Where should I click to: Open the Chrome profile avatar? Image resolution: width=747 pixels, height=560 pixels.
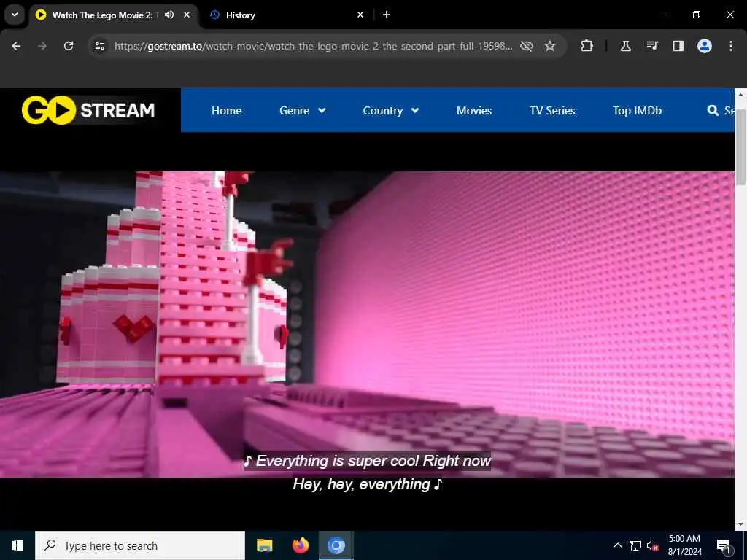click(x=705, y=46)
